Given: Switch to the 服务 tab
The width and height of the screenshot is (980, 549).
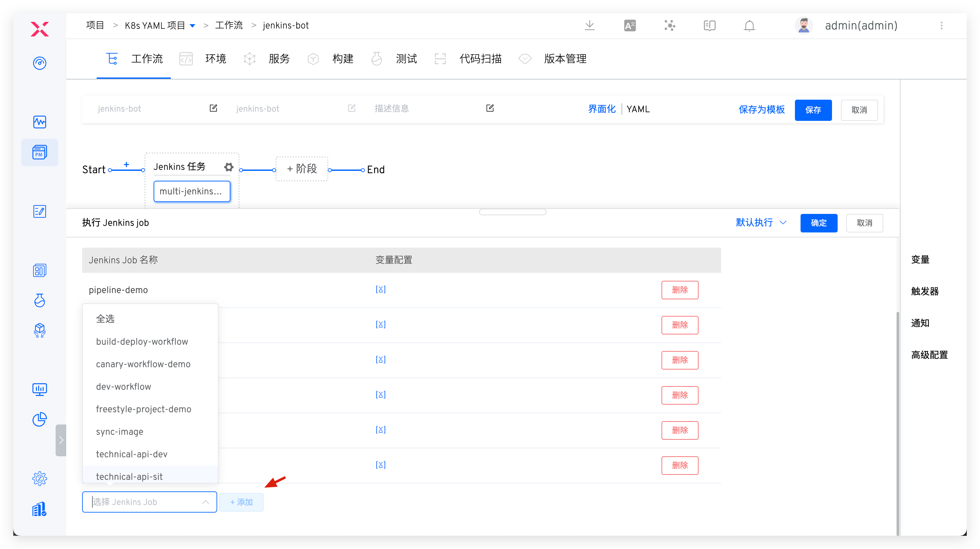Looking at the screenshot, I should [266, 59].
